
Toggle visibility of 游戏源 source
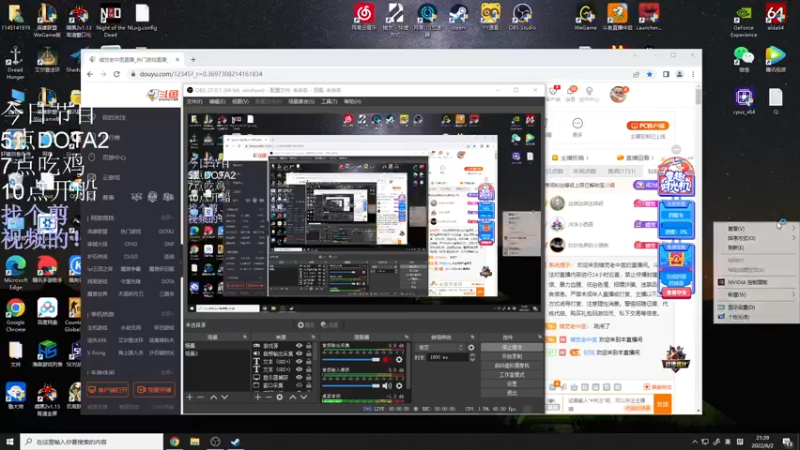point(299,345)
